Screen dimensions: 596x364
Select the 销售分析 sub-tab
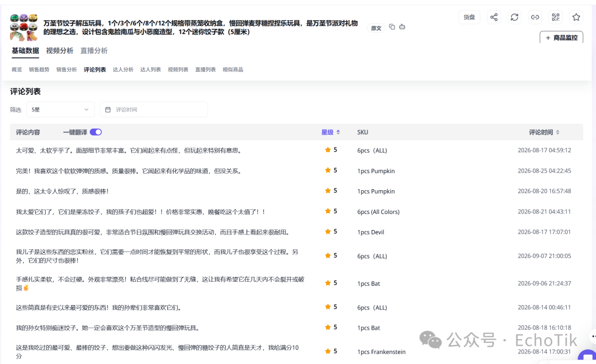click(x=67, y=69)
